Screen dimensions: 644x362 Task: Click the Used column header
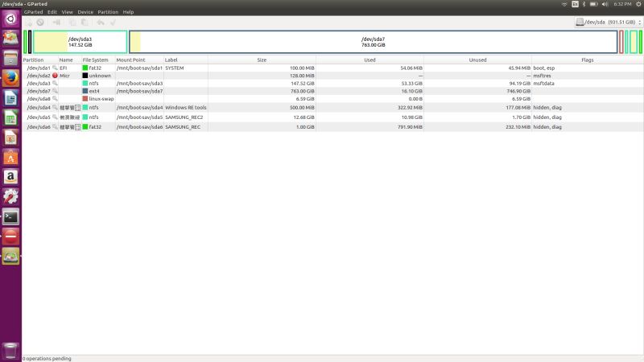(x=369, y=60)
